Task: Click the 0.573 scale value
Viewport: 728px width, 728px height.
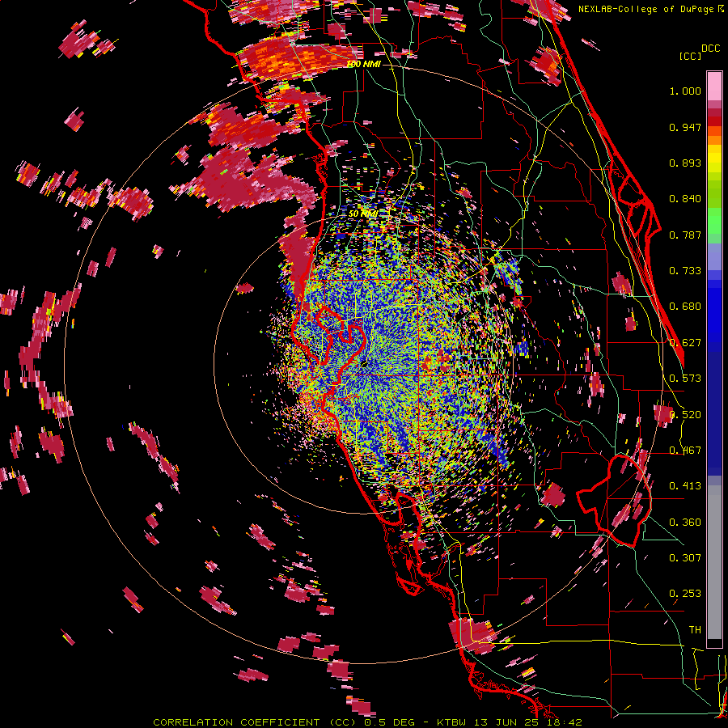Action: tap(685, 379)
